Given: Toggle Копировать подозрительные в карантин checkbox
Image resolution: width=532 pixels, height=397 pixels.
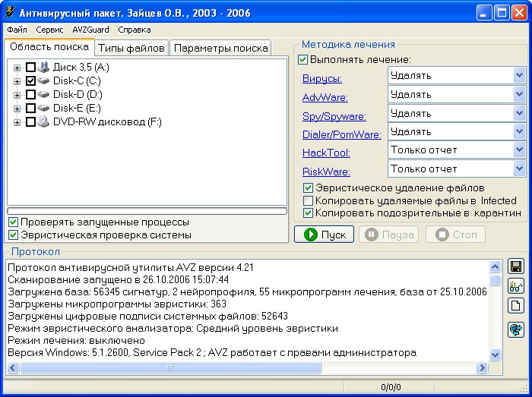Looking at the screenshot, I should [x=308, y=213].
